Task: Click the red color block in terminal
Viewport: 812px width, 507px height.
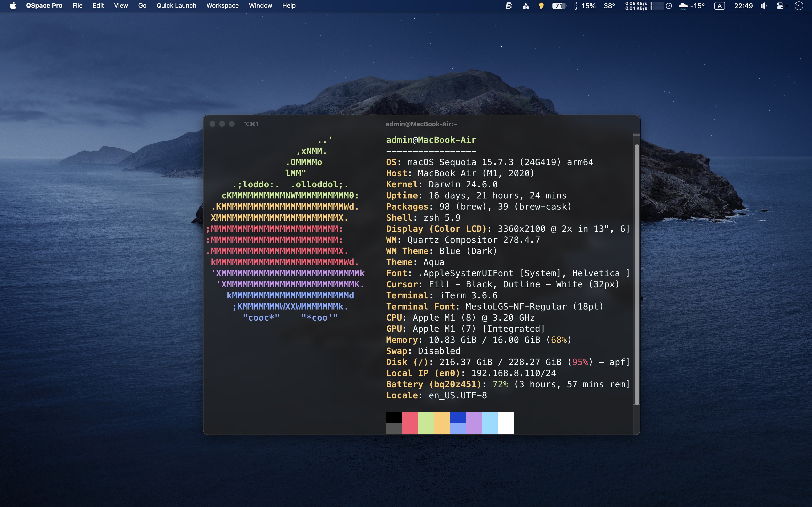Action: pyautogui.click(x=410, y=422)
